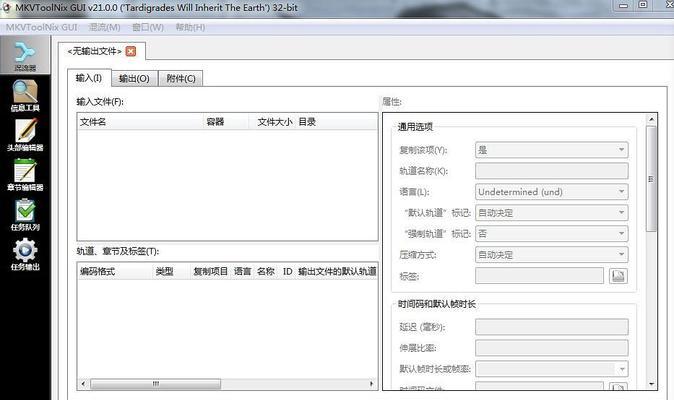Switch to the 输入(I) tab
Screen dimensions: 674x400
coord(89,78)
